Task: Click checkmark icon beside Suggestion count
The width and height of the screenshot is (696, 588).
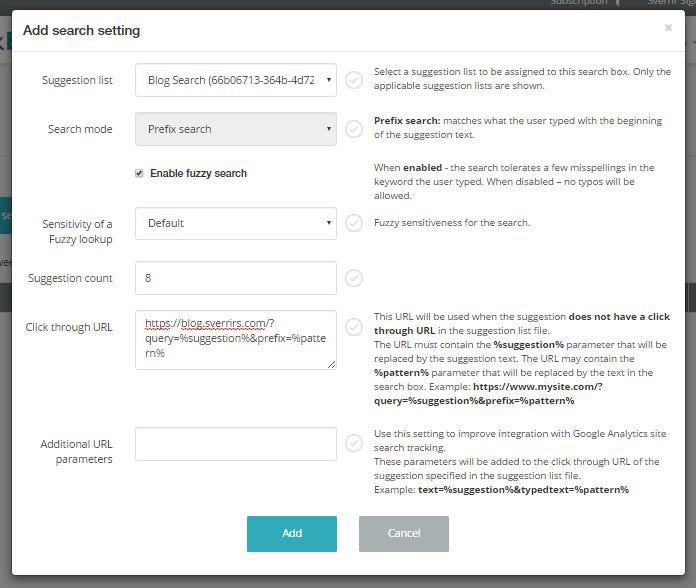Action: [354, 278]
